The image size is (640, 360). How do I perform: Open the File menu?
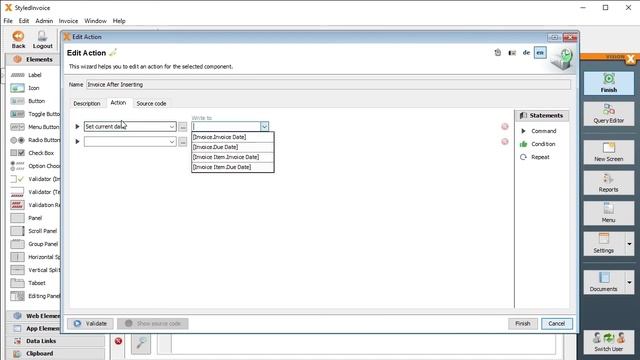[8, 21]
